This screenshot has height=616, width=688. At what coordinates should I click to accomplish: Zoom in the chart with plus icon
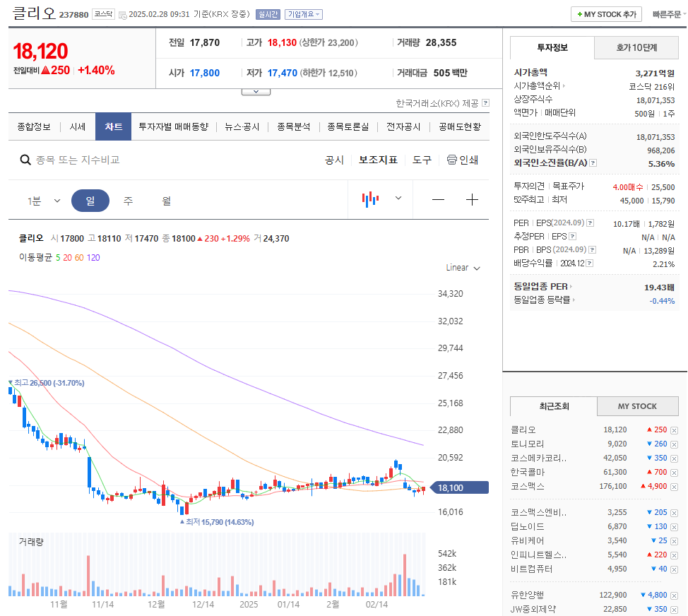click(x=472, y=200)
